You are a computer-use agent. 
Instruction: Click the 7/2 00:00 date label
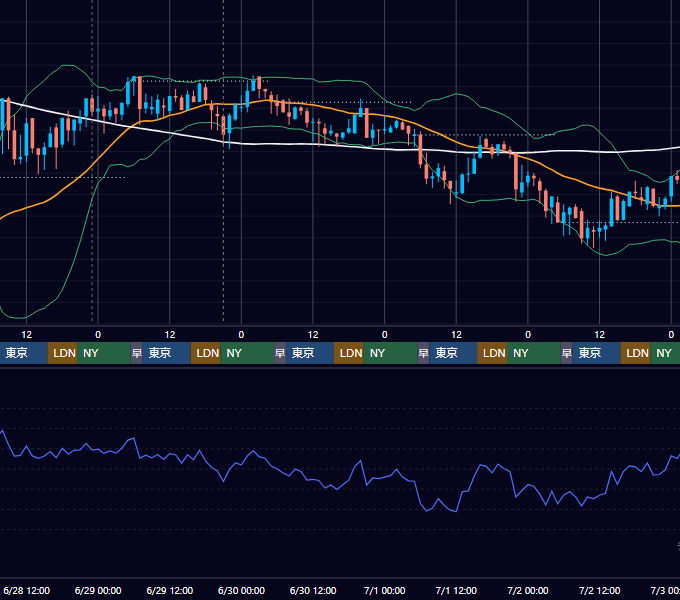pyautogui.click(x=528, y=590)
